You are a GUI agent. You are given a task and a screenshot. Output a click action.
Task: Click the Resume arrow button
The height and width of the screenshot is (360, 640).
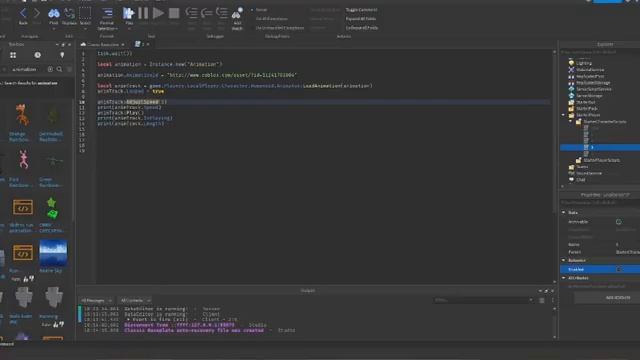click(158, 13)
